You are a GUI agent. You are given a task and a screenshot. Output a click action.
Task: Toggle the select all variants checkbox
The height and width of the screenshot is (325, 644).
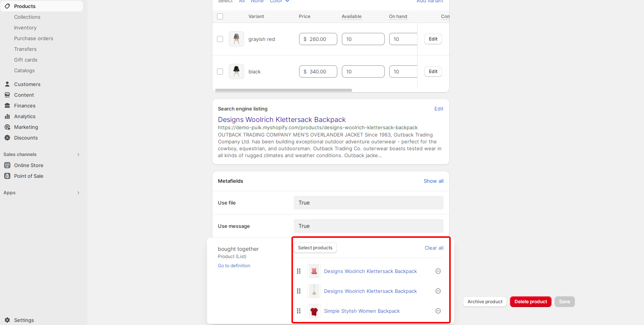pos(220,16)
